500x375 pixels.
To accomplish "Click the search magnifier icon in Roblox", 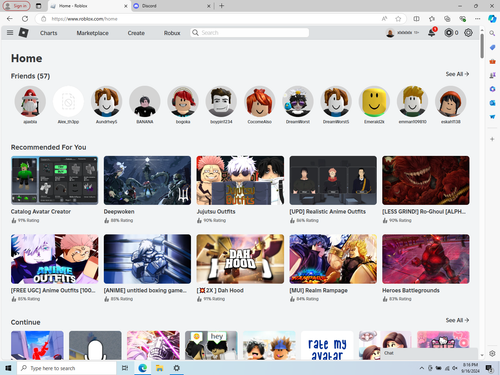I will 195,33.
